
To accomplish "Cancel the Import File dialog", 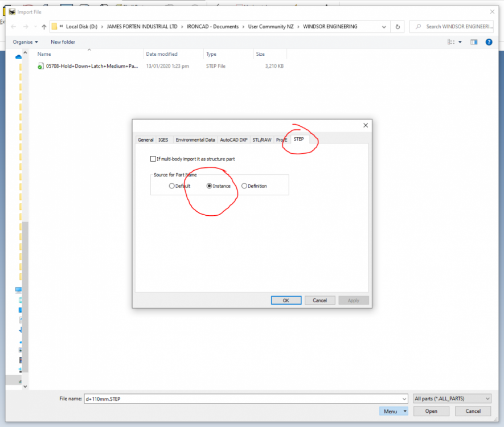I will tap(473, 411).
